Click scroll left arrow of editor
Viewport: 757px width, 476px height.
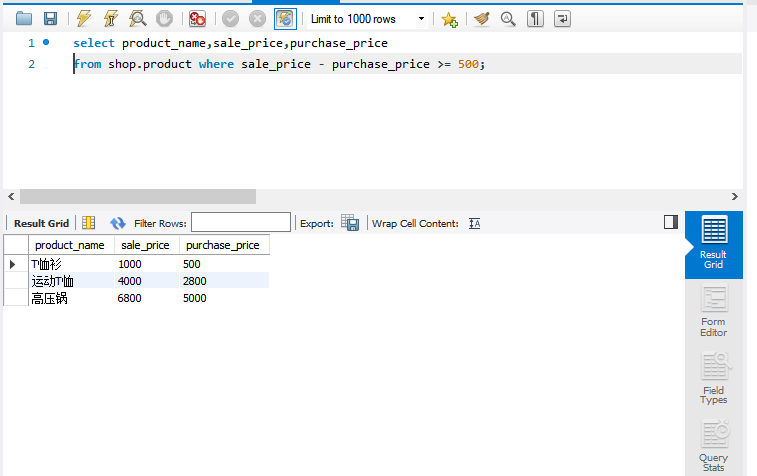pyautogui.click(x=11, y=196)
